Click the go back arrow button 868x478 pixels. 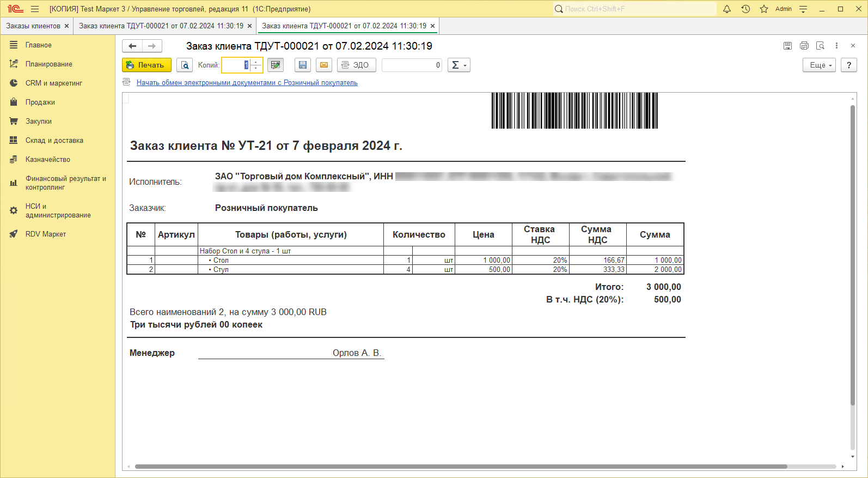coord(132,46)
